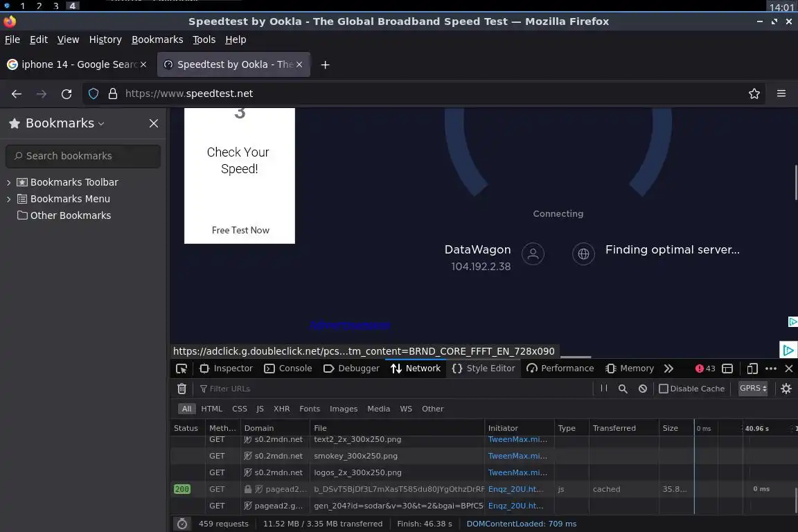Click Free Test Now in the ad
The image size is (798, 532).
(x=240, y=230)
